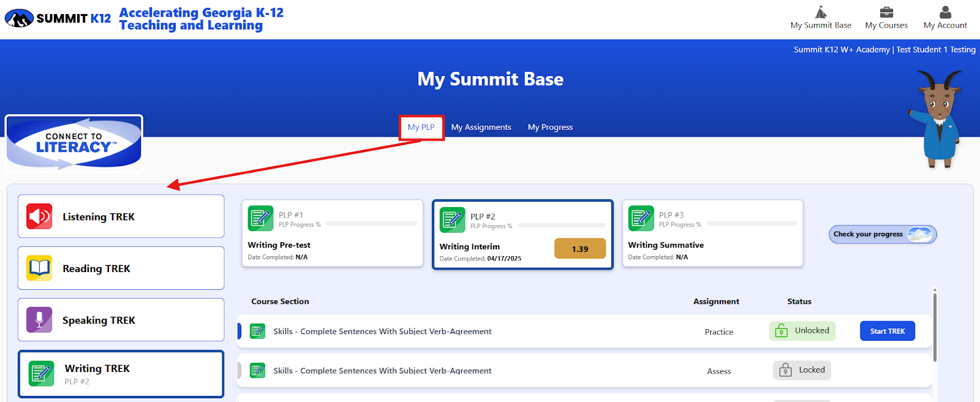
Task: Select the Reading TREK book icon
Action: (x=39, y=268)
